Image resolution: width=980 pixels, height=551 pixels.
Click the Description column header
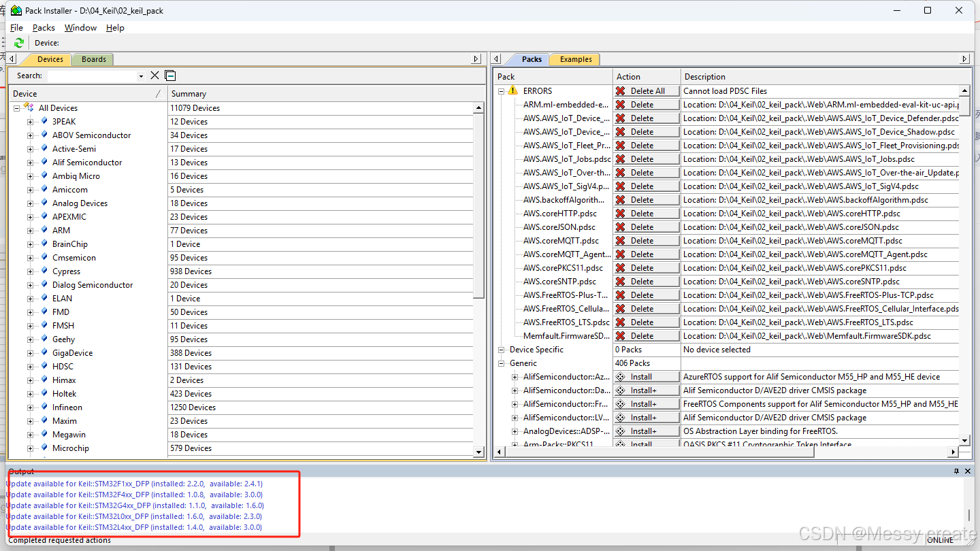coord(826,76)
